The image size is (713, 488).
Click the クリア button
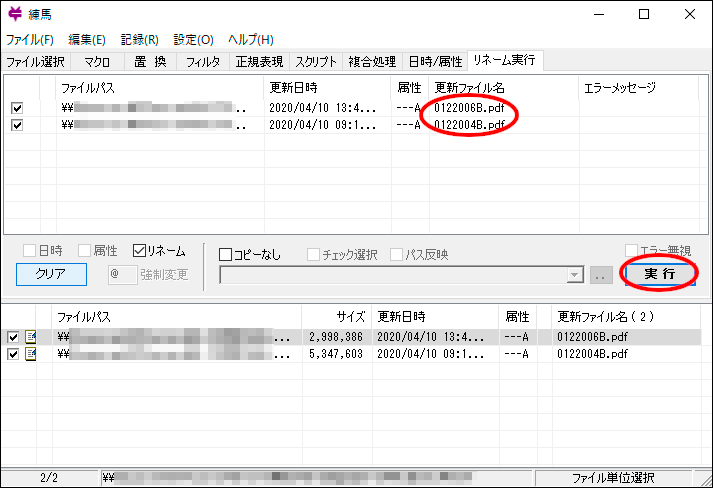(51, 274)
